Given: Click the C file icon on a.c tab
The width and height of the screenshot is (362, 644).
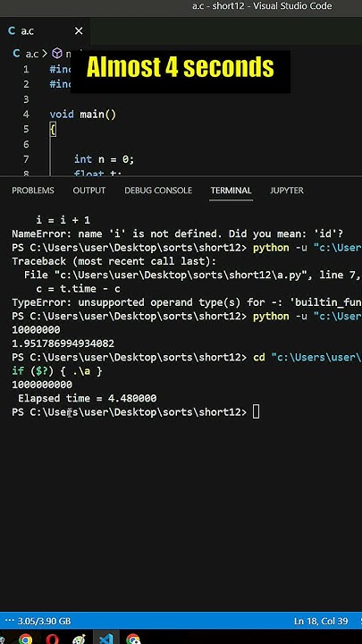Looking at the screenshot, I should (12, 30).
